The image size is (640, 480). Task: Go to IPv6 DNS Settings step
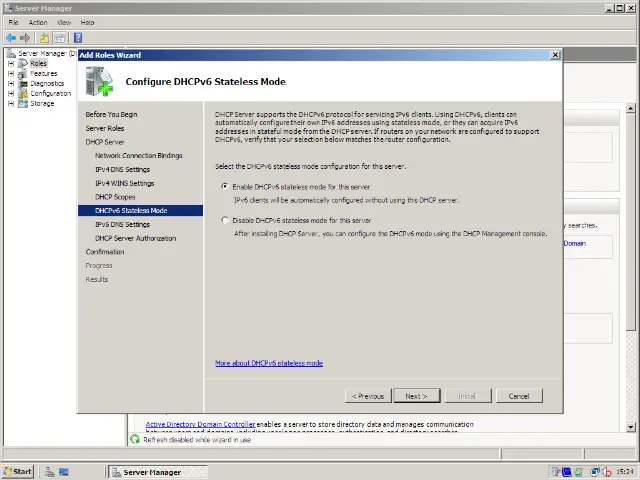tap(122, 224)
